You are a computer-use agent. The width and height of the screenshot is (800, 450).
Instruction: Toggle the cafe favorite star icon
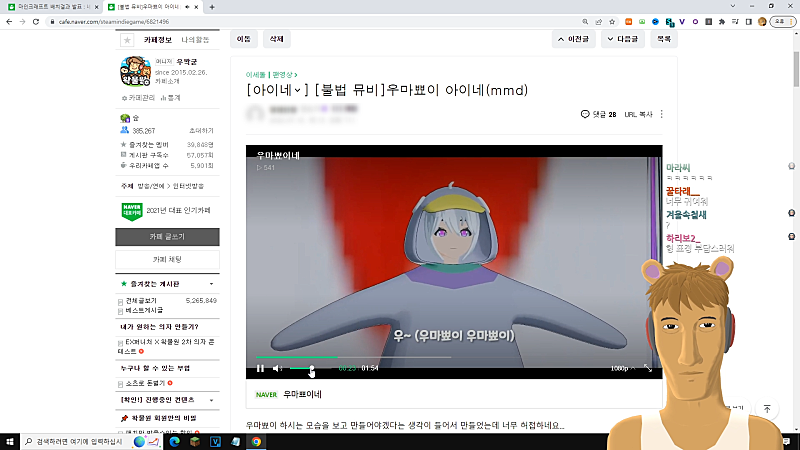(127, 40)
